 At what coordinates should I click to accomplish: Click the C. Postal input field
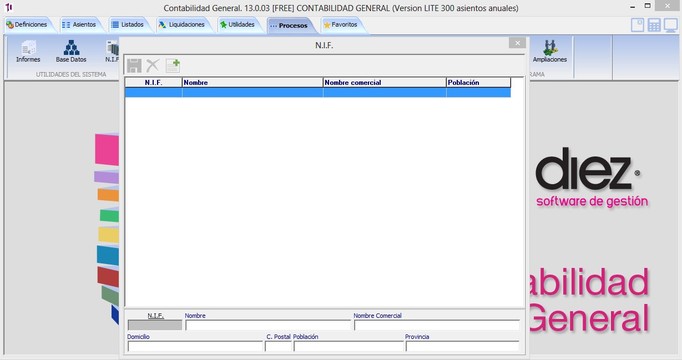tap(278, 347)
